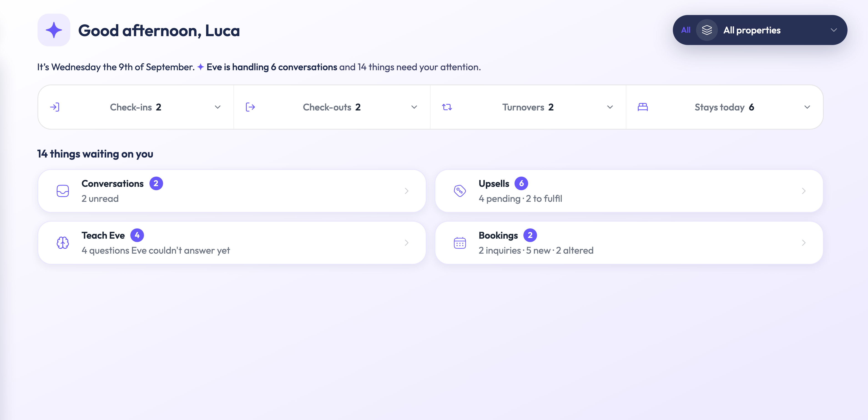Expand the Turnovers chevron
868x420 pixels.
[610, 107]
